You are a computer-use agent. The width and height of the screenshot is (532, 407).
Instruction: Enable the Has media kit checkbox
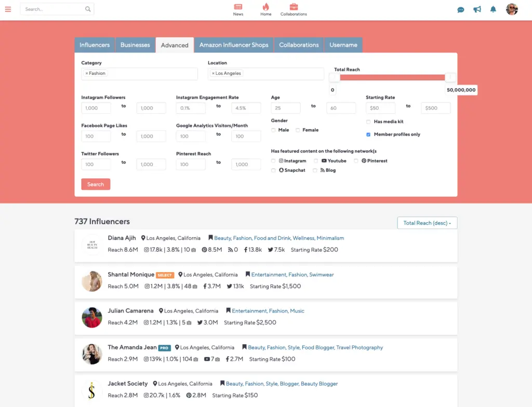[368, 121]
